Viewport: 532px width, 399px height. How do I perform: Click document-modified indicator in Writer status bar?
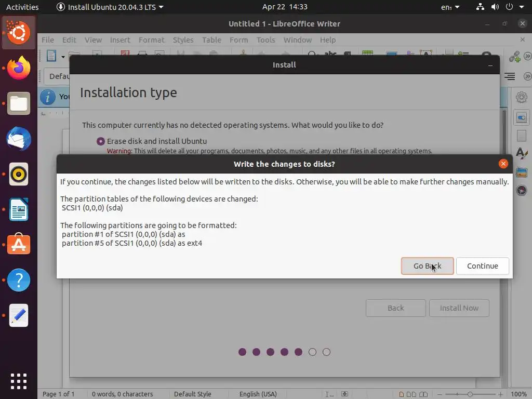pyautogui.click(x=345, y=394)
